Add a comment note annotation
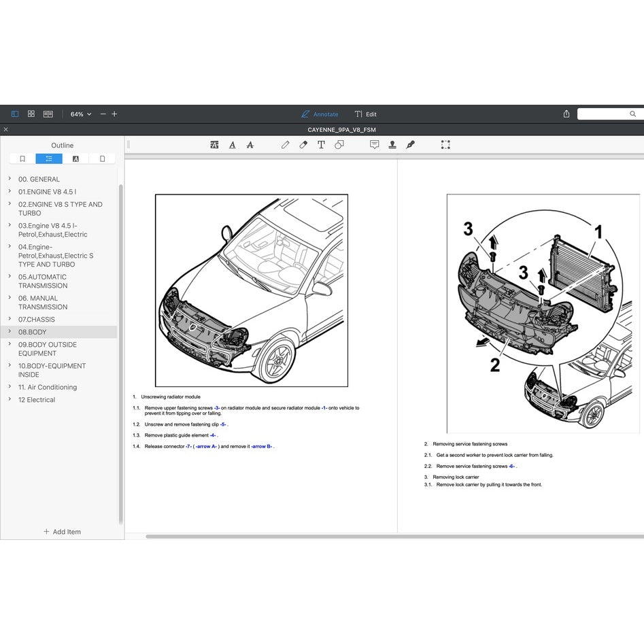Image resolution: width=644 pixels, height=644 pixels. 374,145
